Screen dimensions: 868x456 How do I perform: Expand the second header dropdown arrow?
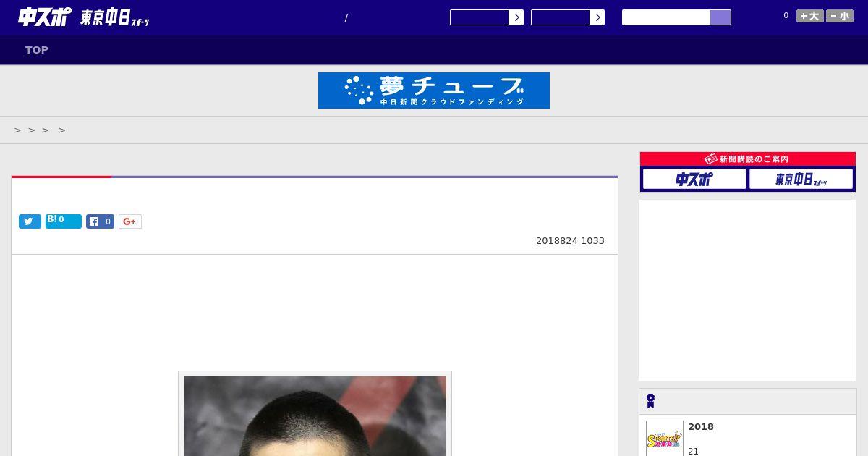597,17
